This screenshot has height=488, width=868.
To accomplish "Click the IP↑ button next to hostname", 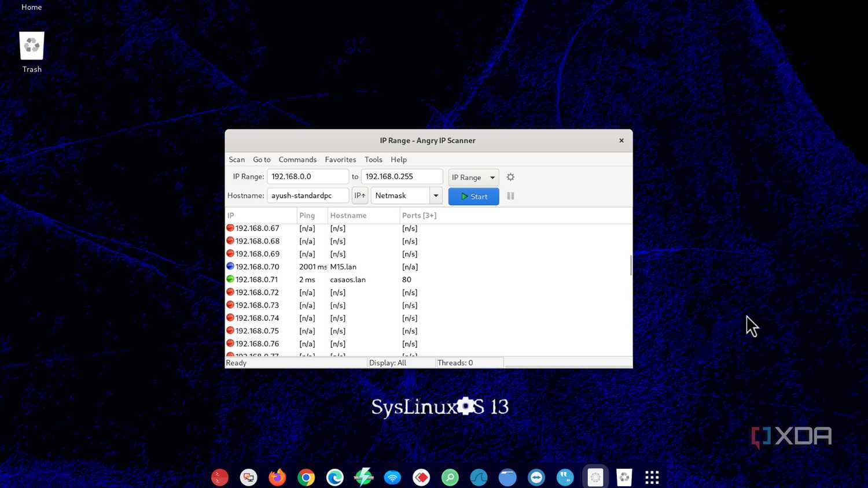I will pos(360,195).
